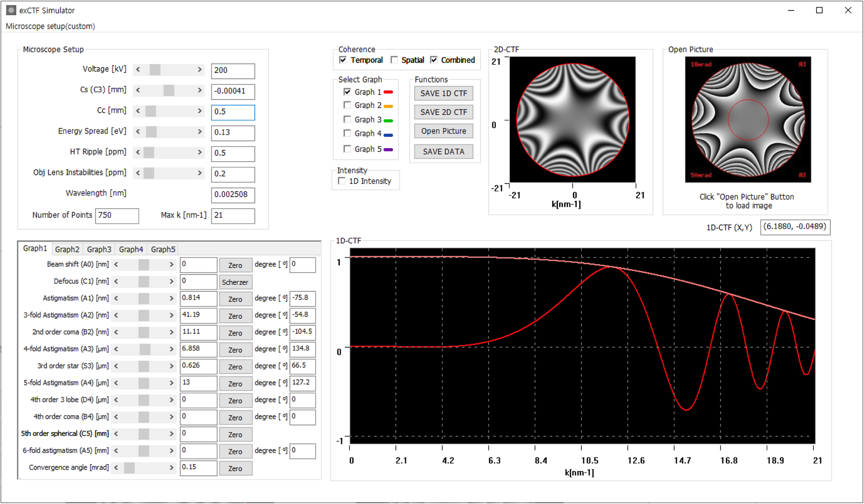Click the Astigmatism (A1) slider right arrow
This screenshot has width=864, height=504.
pos(171,298)
